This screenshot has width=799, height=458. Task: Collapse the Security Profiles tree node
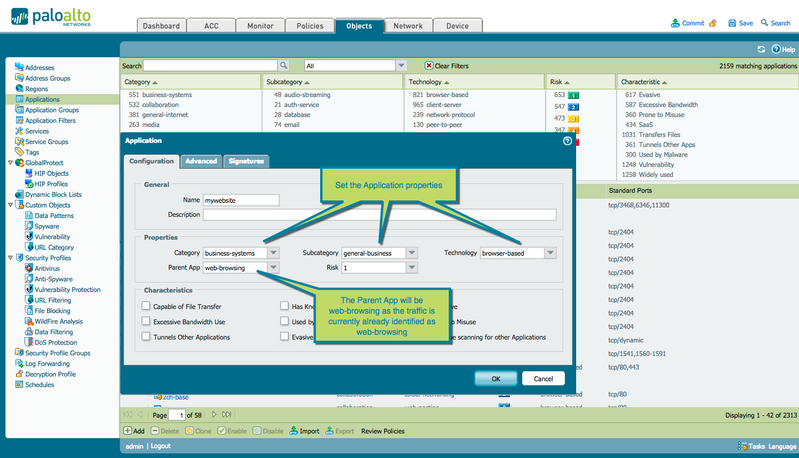point(10,258)
